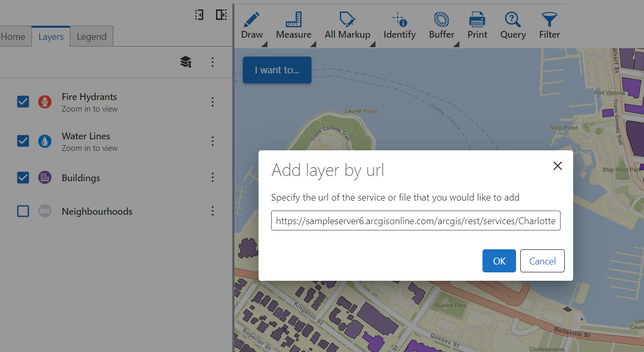Click Cancel in the dialog
Image resolution: width=644 pixels, height=352 pixels.
[x=542, y=261]
